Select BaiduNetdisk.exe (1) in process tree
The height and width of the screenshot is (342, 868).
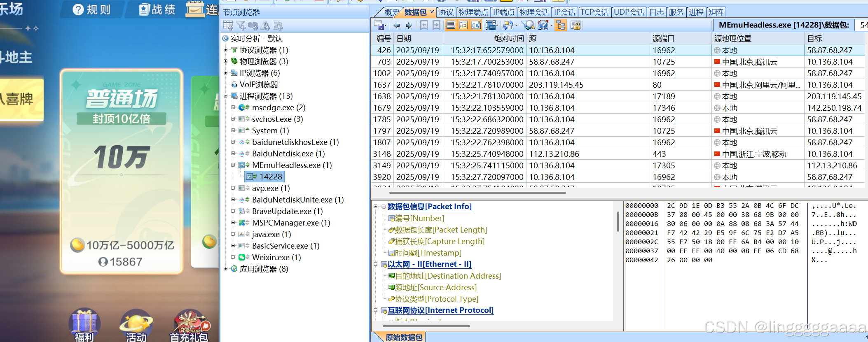point(288,154)
